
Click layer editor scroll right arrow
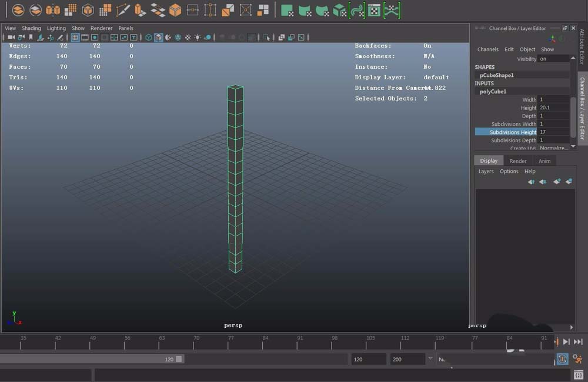[572, 327]
